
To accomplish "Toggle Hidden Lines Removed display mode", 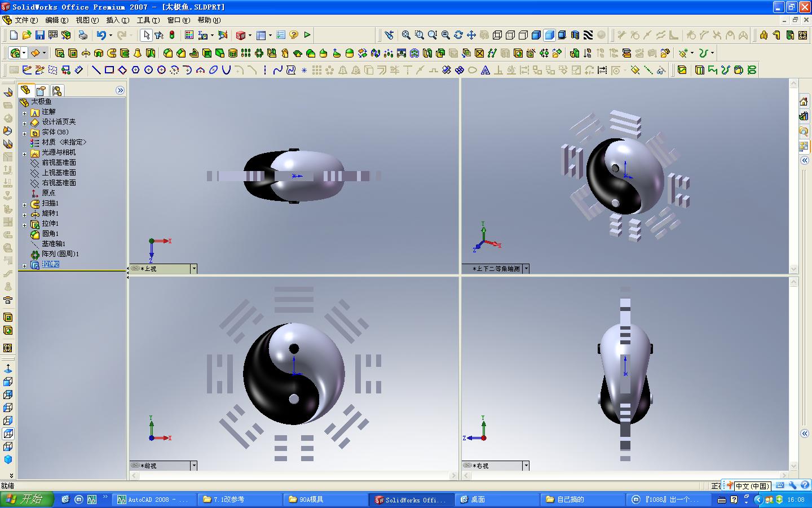I will [x=523, y=35].
